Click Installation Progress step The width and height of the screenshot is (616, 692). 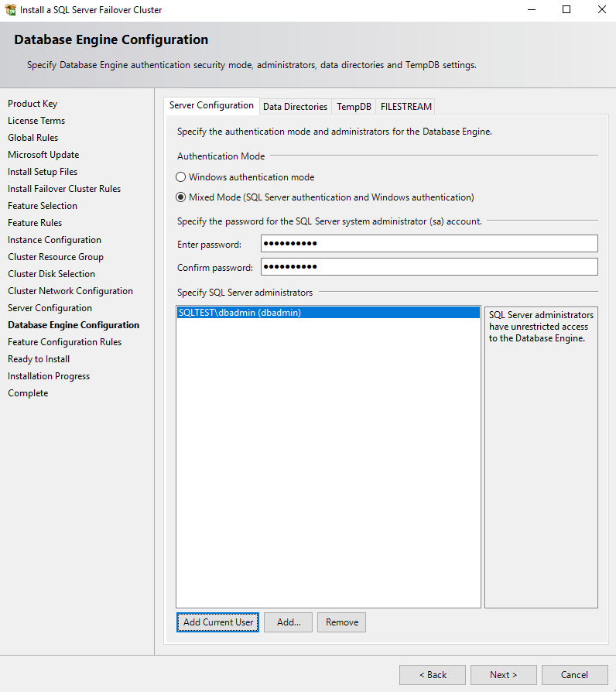pos(49,376)
